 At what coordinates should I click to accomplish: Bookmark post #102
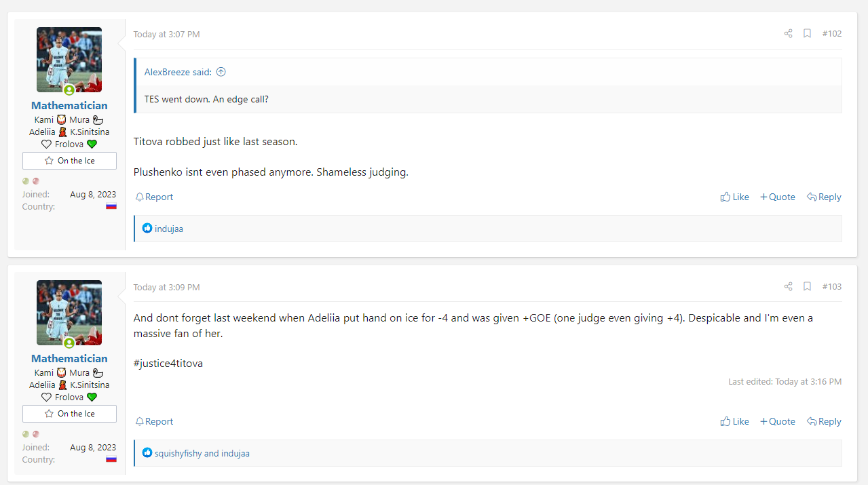807,34
